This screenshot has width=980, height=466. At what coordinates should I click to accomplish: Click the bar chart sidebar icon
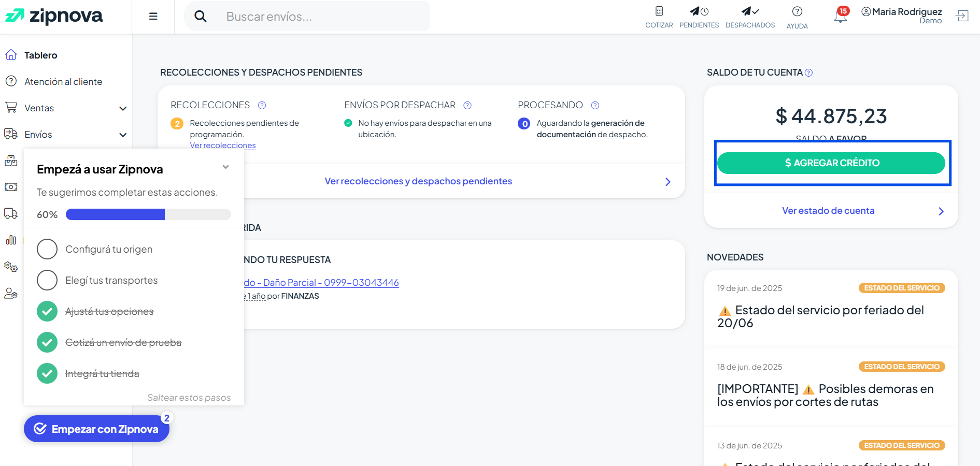[11, 240]
